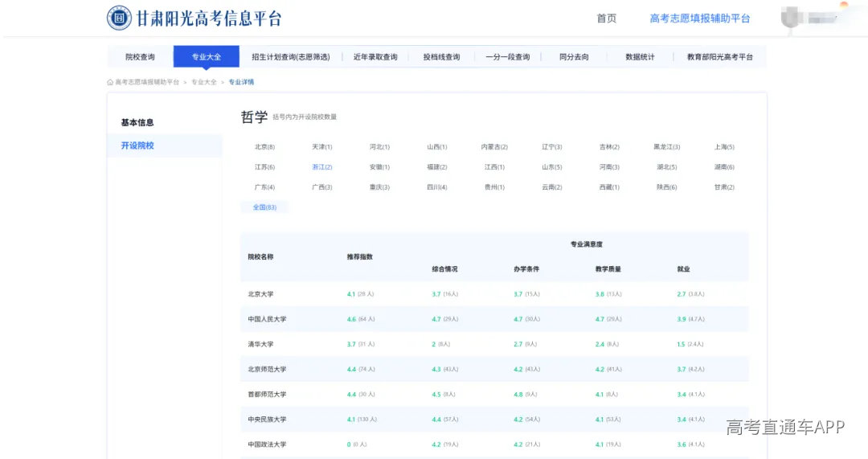Click the 教学质量 column header
Viewport: 868px width, 459px height.
pyautogui.click(x=608, y=269)
